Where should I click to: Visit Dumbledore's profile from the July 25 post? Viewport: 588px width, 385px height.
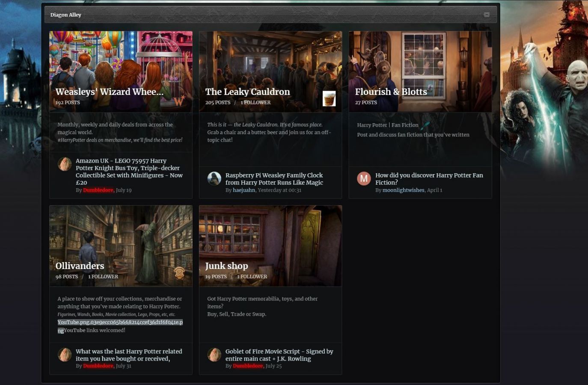[248, 366]
